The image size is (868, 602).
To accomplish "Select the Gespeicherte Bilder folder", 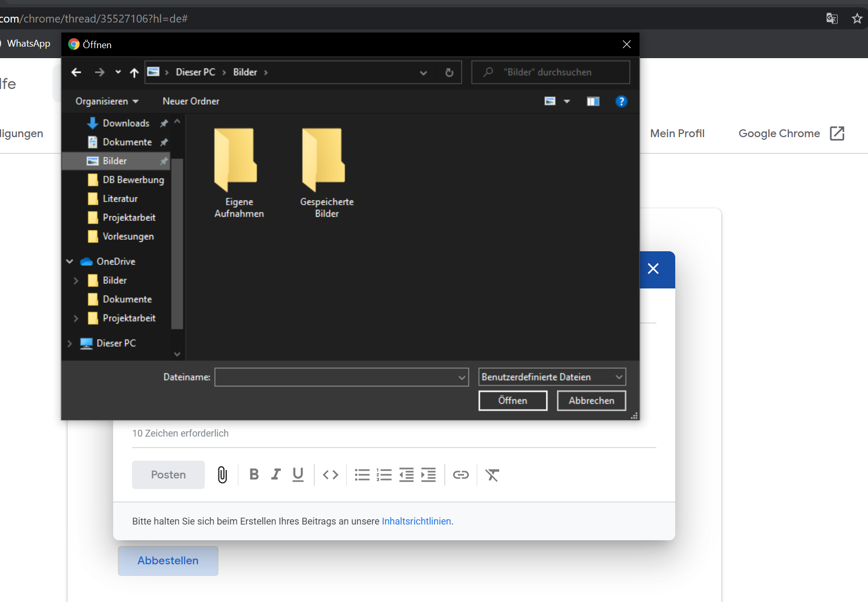I will pos(327,173).
